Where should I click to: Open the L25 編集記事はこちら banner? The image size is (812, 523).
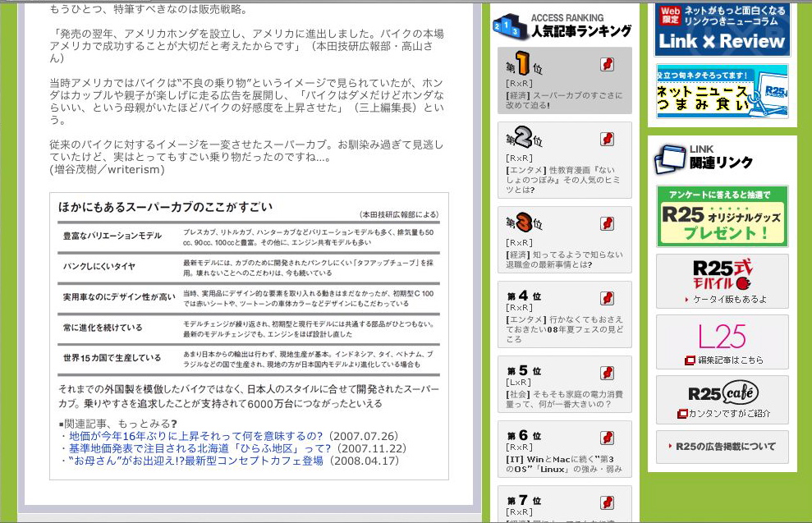pos(722,342)
